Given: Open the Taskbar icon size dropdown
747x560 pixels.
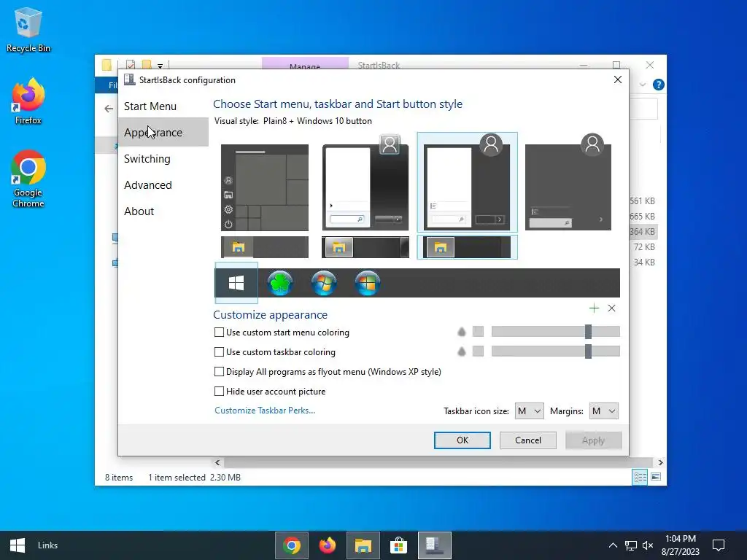Looking at the screenshot, I should click(529, 411).
